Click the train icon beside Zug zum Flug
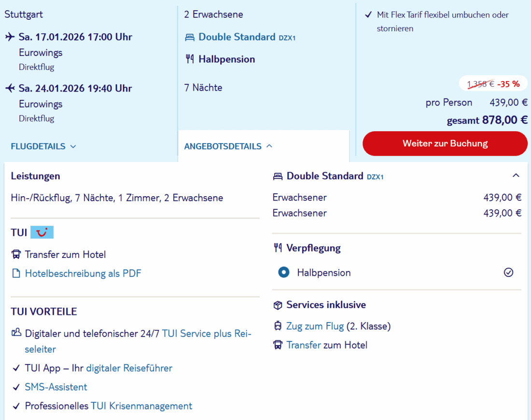531x420 pixels. coord(278,326)
